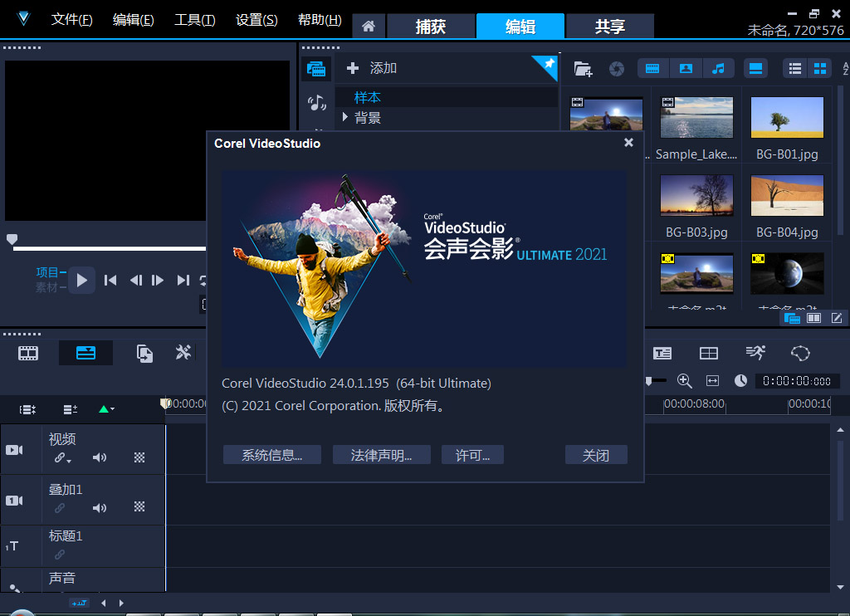The height and width of the screenshot is (616, 850).
Task: Switch to the 共享 workspace tab
Action: click(610, 26)
